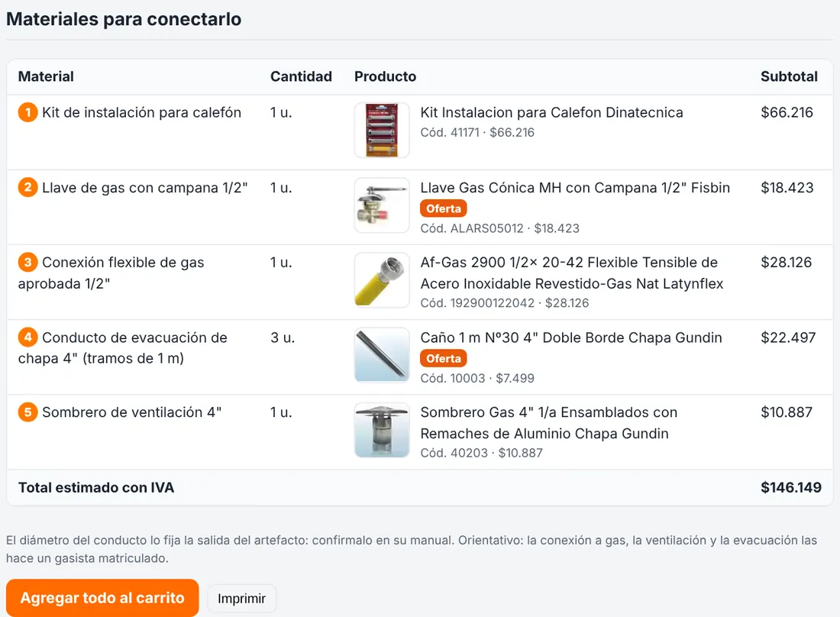
Task: Click 'Cód. 40203' code line
Action: (x=481, y=453)
